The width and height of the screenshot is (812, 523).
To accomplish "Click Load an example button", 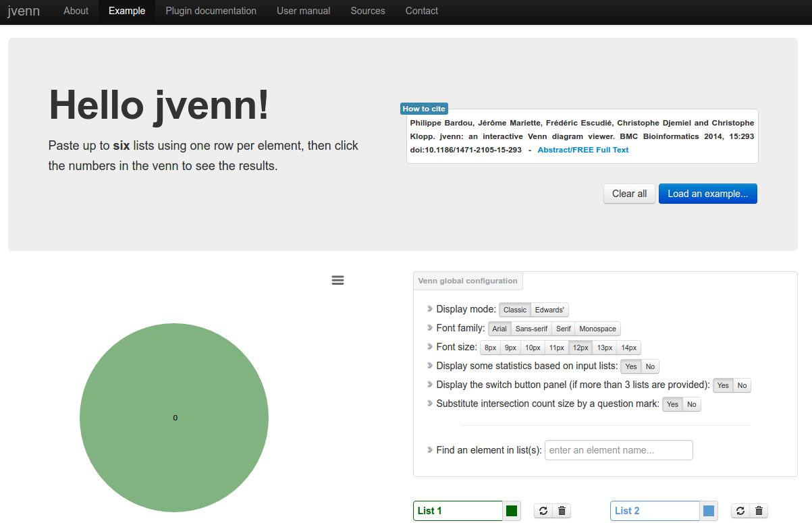I will pos(708,194).
